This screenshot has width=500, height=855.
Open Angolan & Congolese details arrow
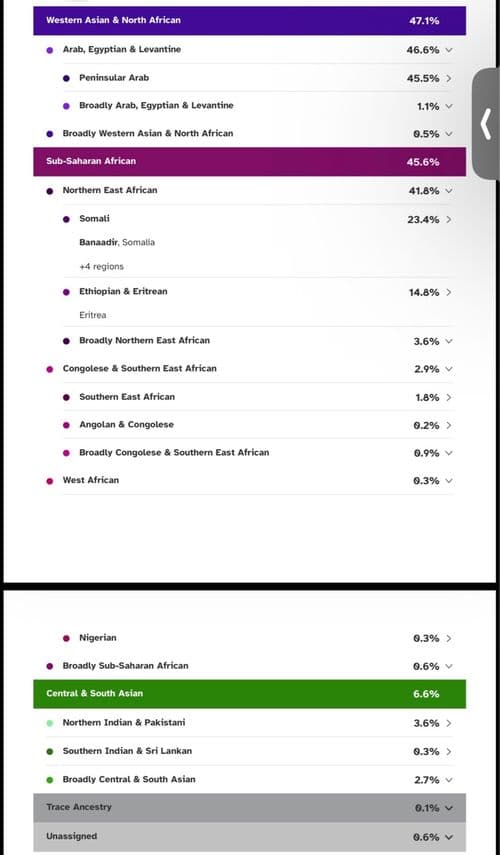tap(449, 425)
